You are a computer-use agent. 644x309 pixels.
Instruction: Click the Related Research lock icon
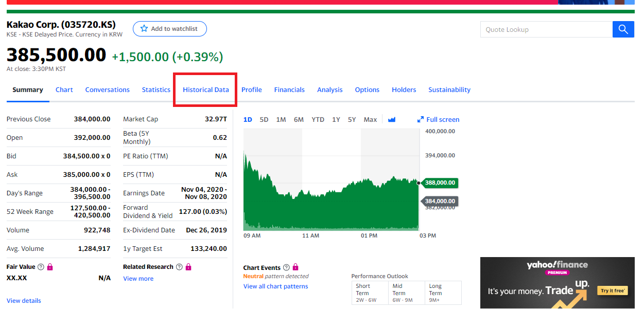188,267
